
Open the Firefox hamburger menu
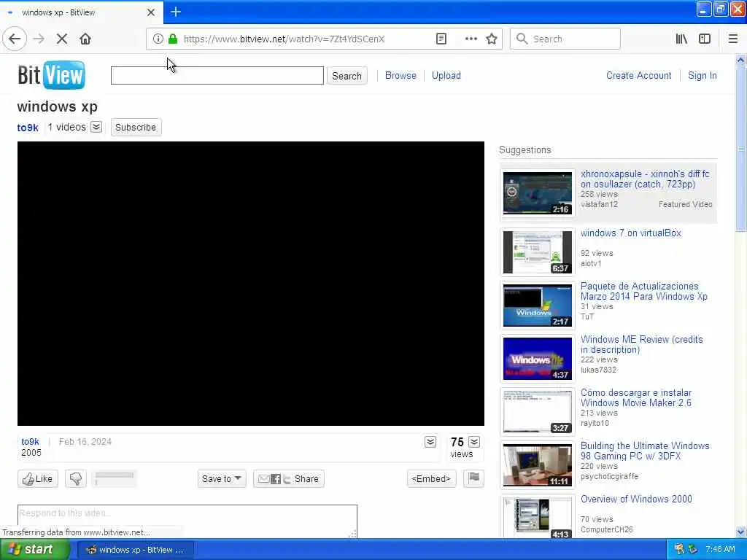pyautogui.click(x=732, y=39)
